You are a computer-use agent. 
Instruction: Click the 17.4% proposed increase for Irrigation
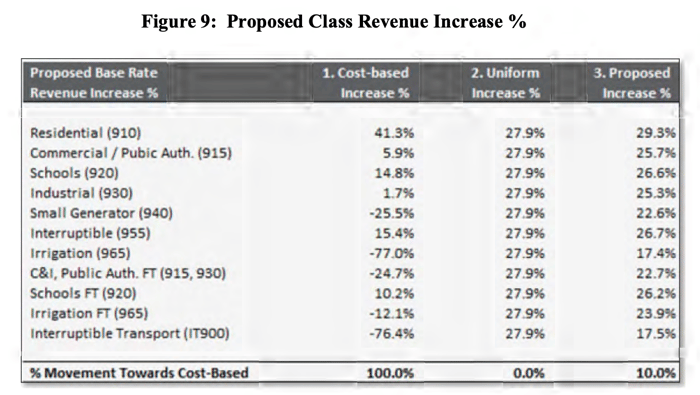[x=656, y=254]
